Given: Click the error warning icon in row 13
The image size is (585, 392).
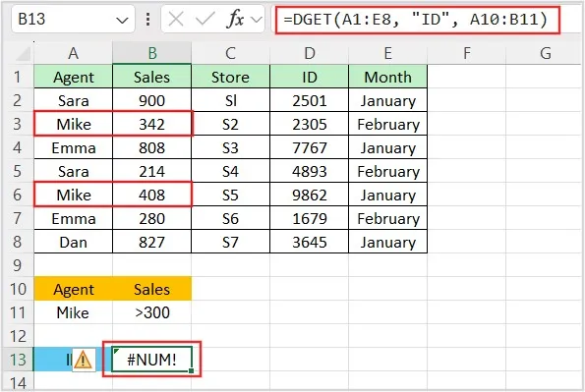Looking at the screenshot, I should [83, 360].
